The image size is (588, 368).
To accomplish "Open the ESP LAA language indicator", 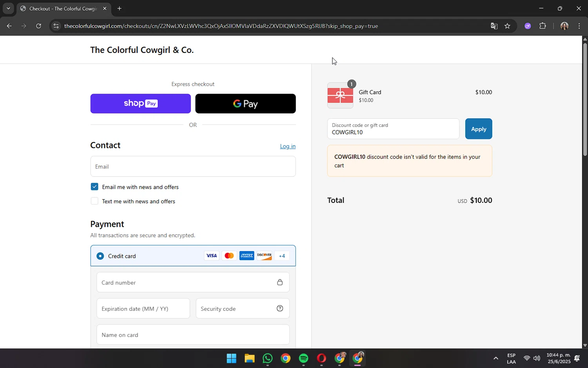I will 511,358.
